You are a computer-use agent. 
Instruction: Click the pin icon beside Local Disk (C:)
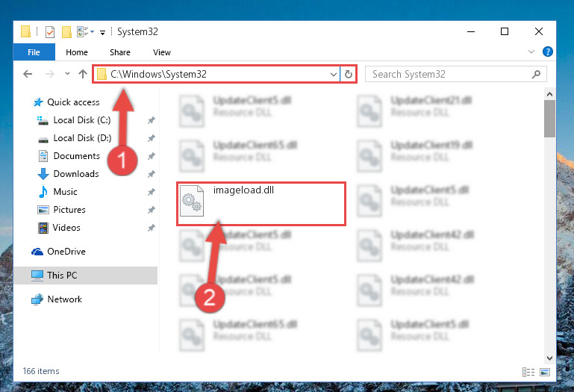(152, 120)
